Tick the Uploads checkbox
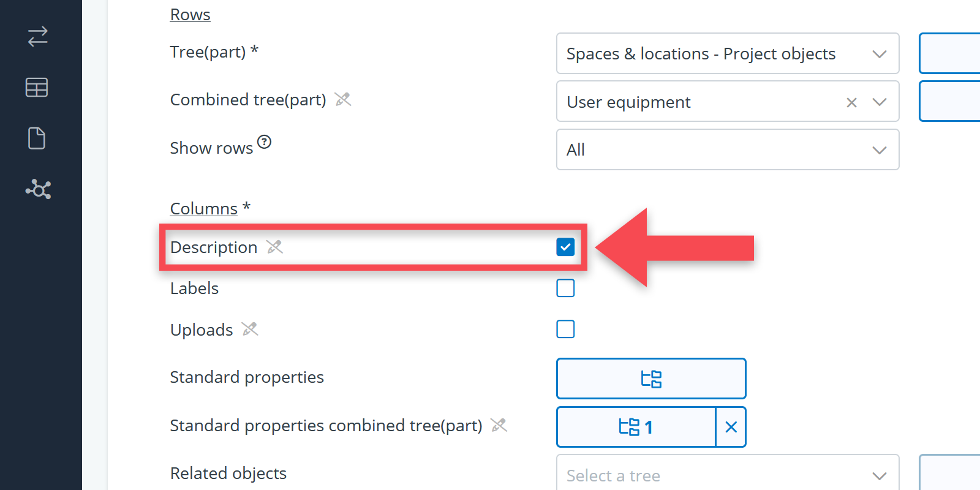Image resolution: width=980 pixels, height=490 pixels. click(x=565, y=329)
